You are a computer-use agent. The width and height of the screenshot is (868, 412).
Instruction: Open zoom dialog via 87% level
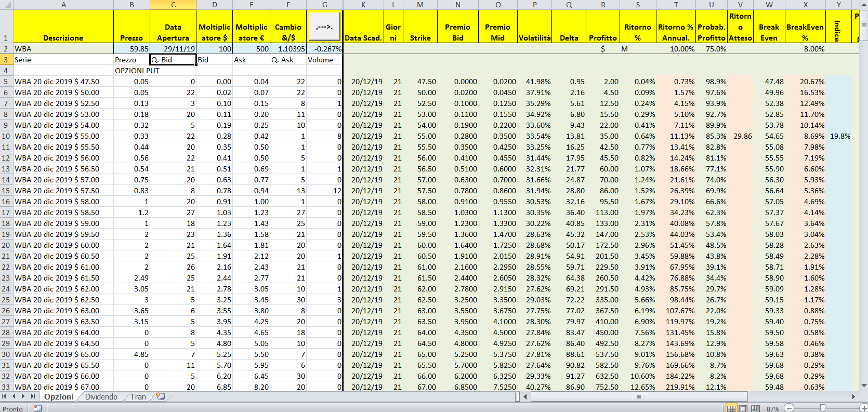[773, 409]
